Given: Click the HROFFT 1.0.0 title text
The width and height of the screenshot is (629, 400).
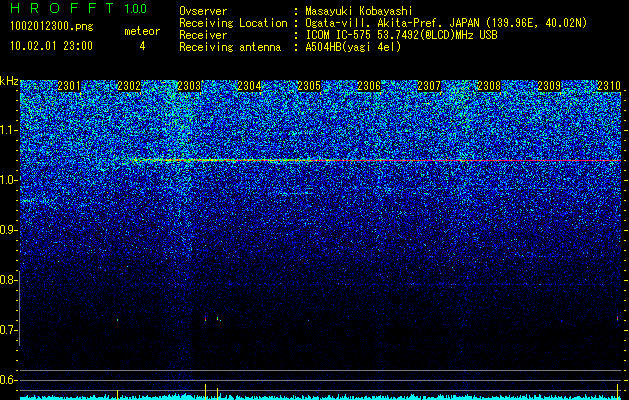Looking at the screenshot, I should click(x=79, y=8).
